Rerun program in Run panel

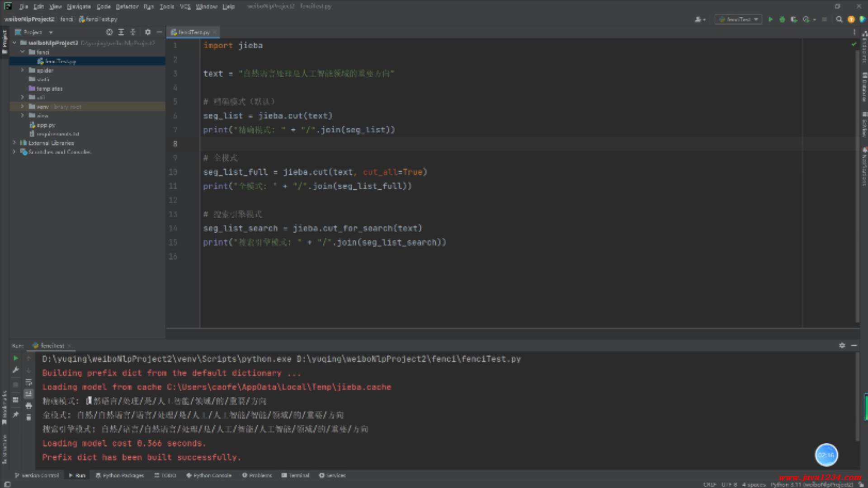[x=16, y=358]
